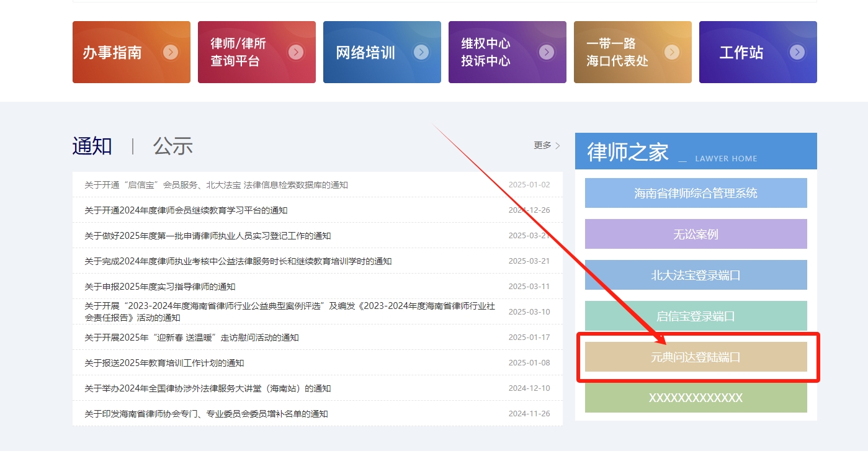868x456 pixels.
Task: Open notice 海南省律师行业公益典型案例评选
Action: 290,311
